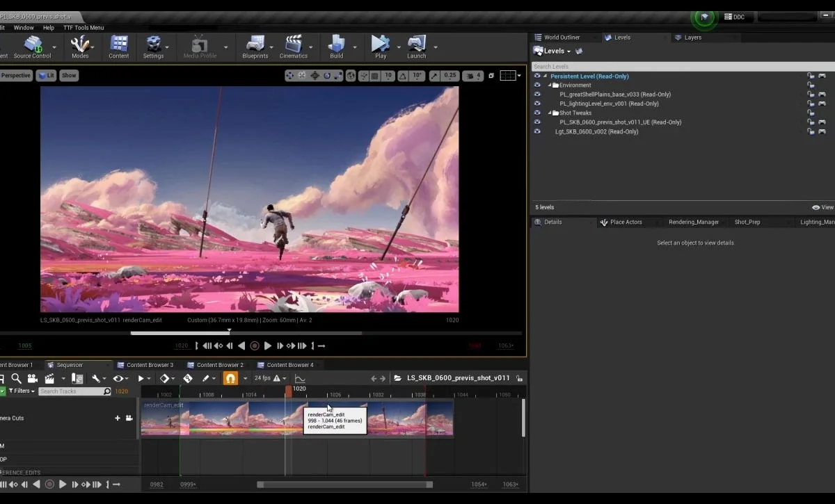The width and height of the screenshot is (835, 504).
Task: Open Blueprints from the main toolbar
Action: (255, 47)
